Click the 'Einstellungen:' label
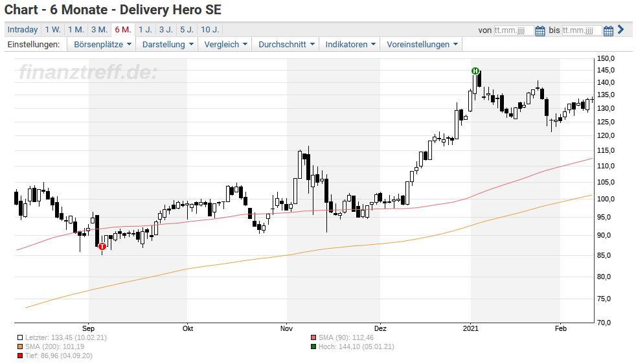Screen dimensions: 636x364 34,44
